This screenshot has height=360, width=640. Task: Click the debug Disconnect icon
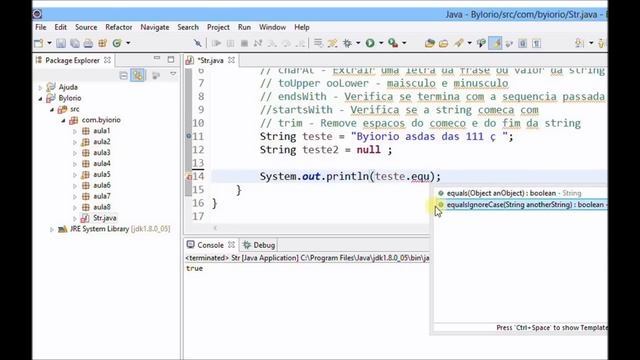[258, 43]
